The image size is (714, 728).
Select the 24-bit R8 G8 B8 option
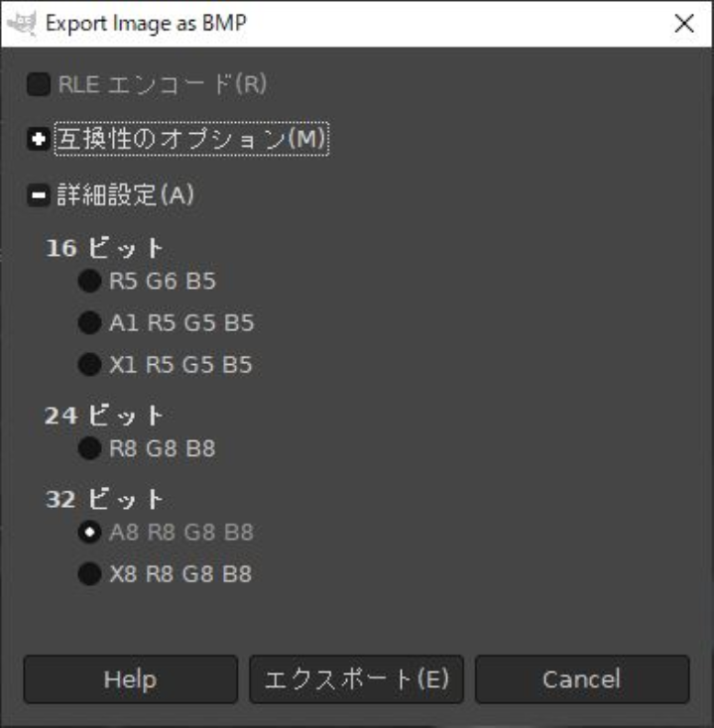[x=89, y=449]
